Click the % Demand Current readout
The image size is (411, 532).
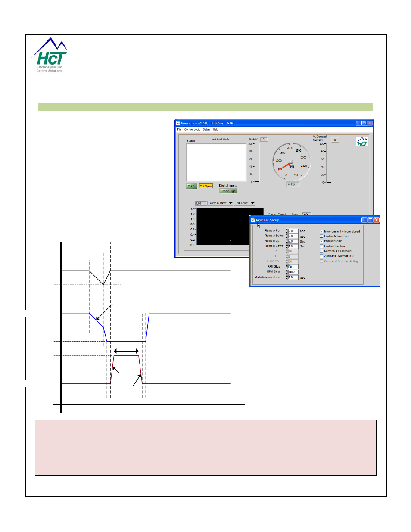point(336,140)
